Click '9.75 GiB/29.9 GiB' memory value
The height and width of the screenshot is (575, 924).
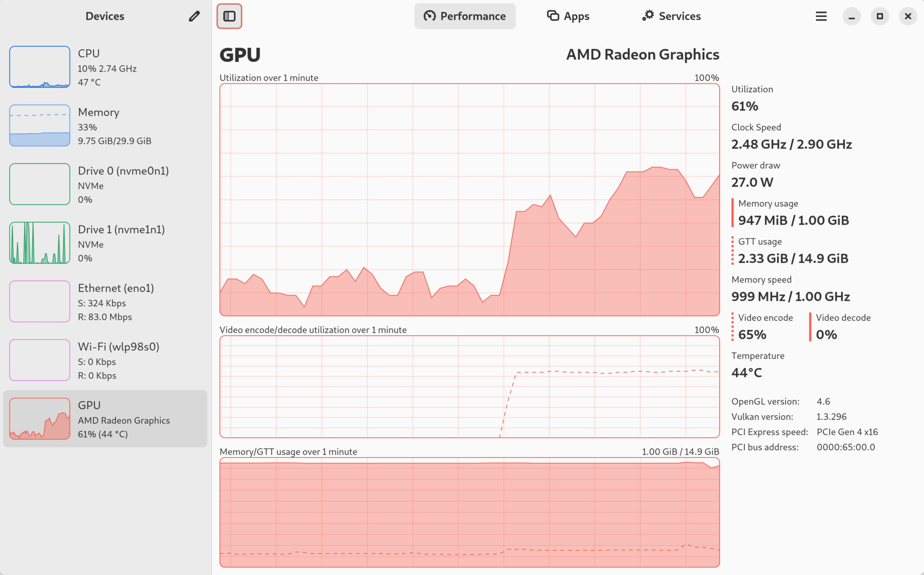(x=115, y=141)
